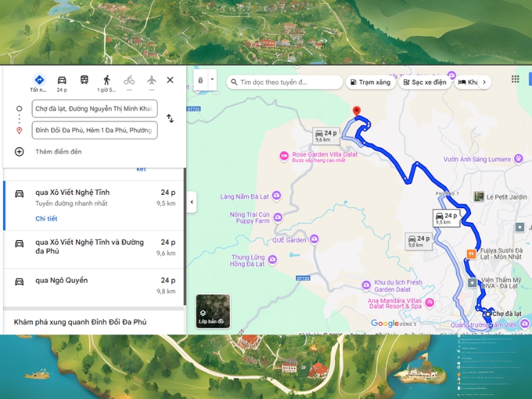Screen dimensions: 532x399
Task: Click the Rose Garden Villa Dalat marker
Action: (286, 155)
